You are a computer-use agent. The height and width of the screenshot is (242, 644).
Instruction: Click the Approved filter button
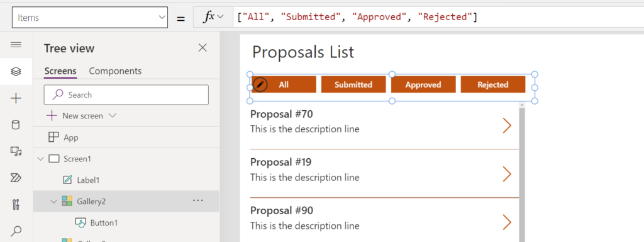click(x=423, y=84)
